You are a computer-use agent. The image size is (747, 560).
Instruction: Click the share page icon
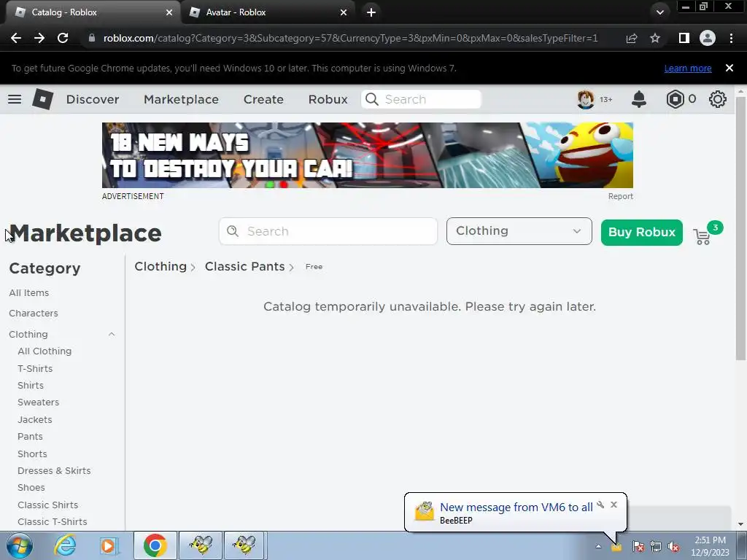[x=632, y=38]
